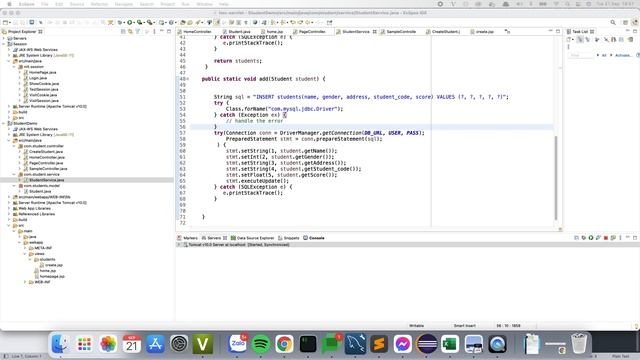The image size is (640, 360).
Task: Open Google Chrome from the dock
Action: click(284, 344)
